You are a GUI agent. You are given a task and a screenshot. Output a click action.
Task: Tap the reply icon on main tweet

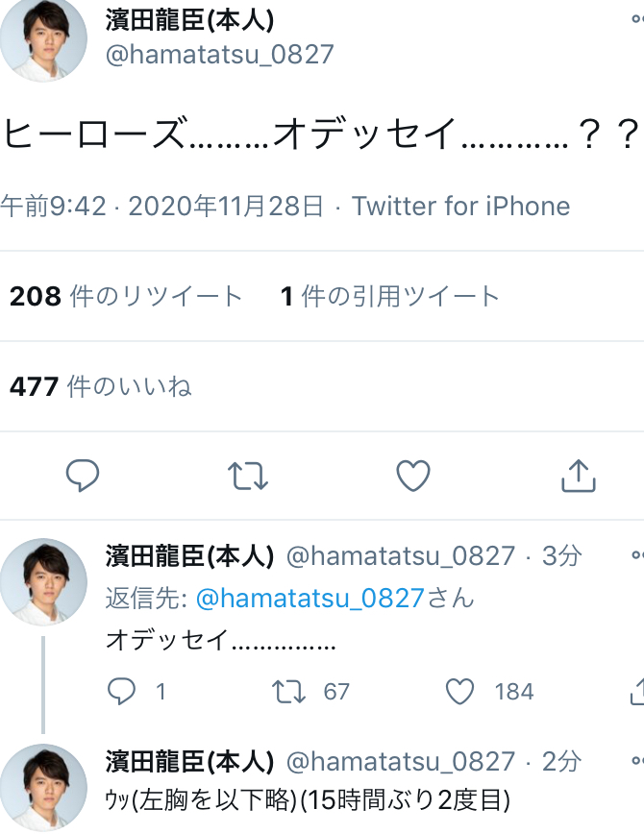[83, 475]
